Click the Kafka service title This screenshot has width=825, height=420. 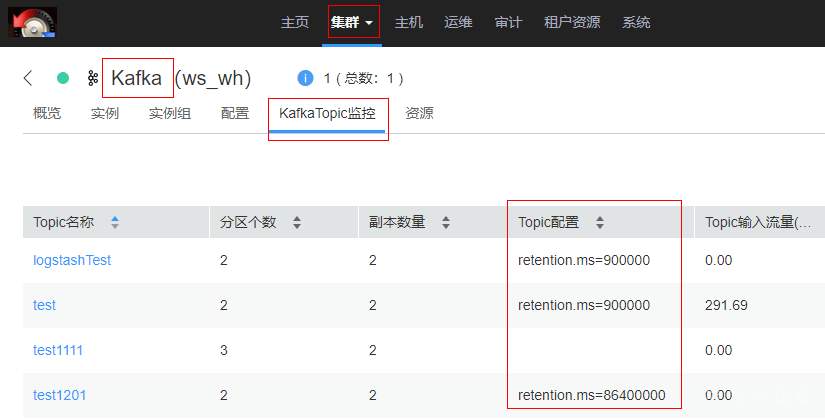(137, 78)
